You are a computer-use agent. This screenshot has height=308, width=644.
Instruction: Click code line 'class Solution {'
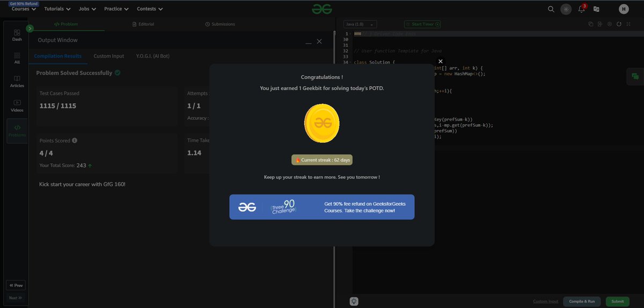[375, 62]
